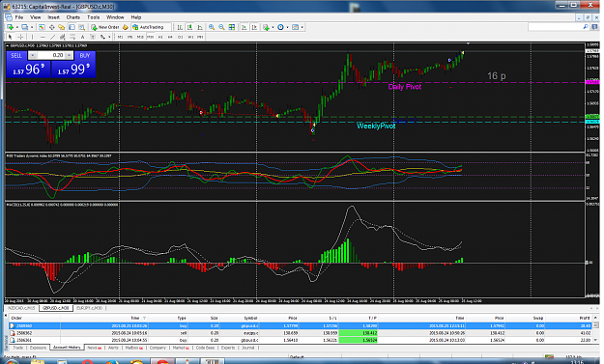Screen dimensions: 604x364
Task: Expand the periods dropdown arrow
Action: coord(287,27)
